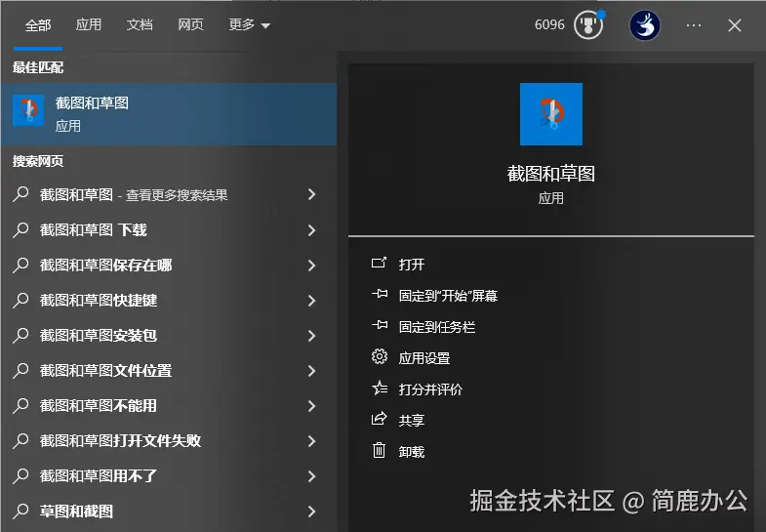Open the 文档 tab
The image size is (766, 532).
[x=140, y=25]
